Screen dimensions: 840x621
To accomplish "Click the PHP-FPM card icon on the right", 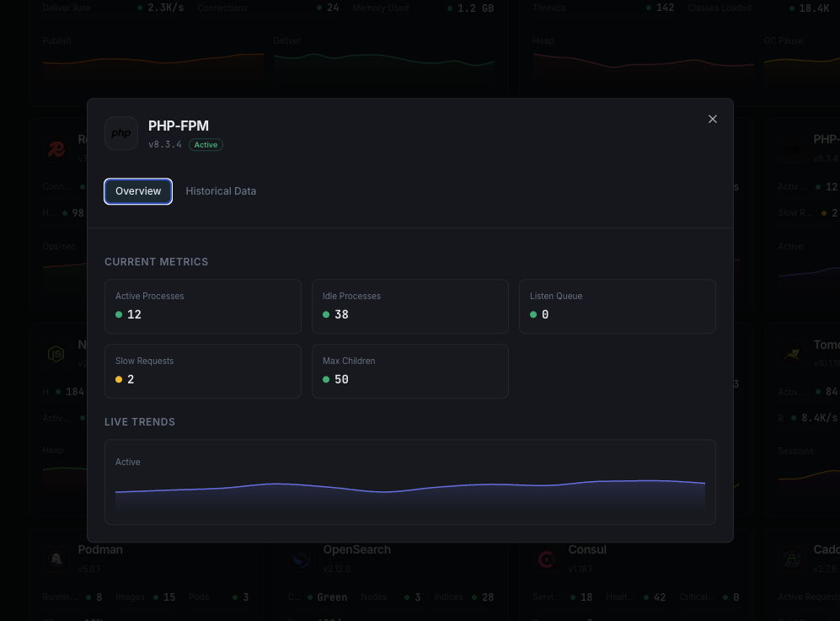I will click(792, 149).
